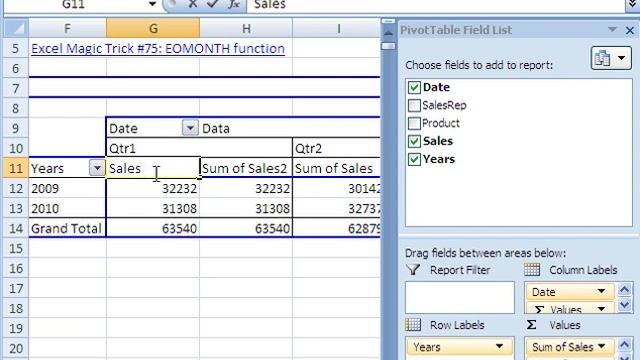This screenshot has width=640, height=360.
Task: Open the Years field dropdown in Row Labels
Action: coord(499,347)
